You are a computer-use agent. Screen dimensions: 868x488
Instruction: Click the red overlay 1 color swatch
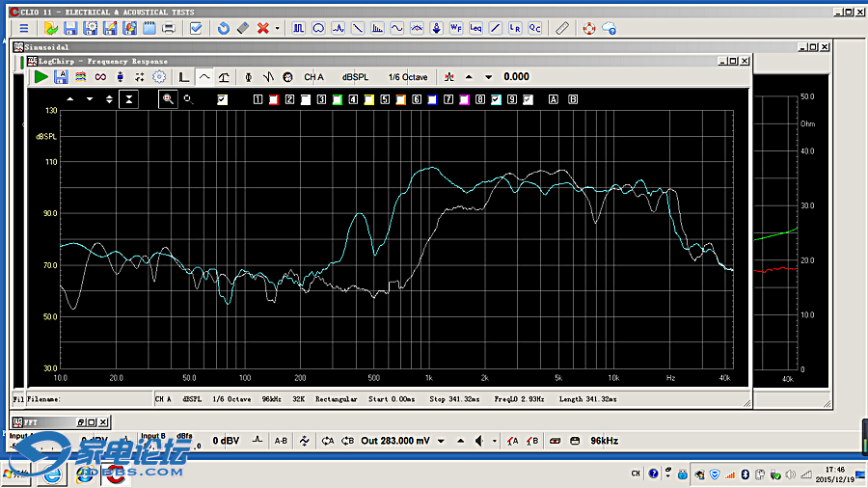coord(274,99)
